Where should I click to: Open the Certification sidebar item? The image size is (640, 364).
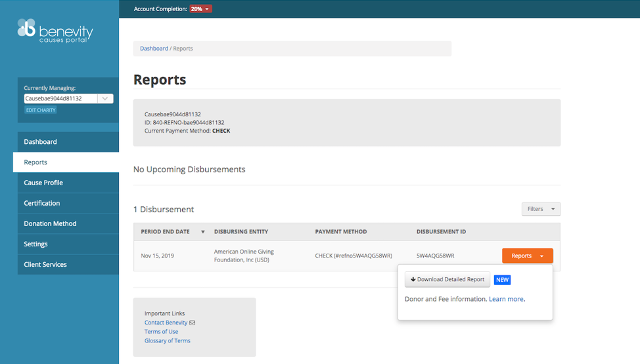click(x=68, y=203)
